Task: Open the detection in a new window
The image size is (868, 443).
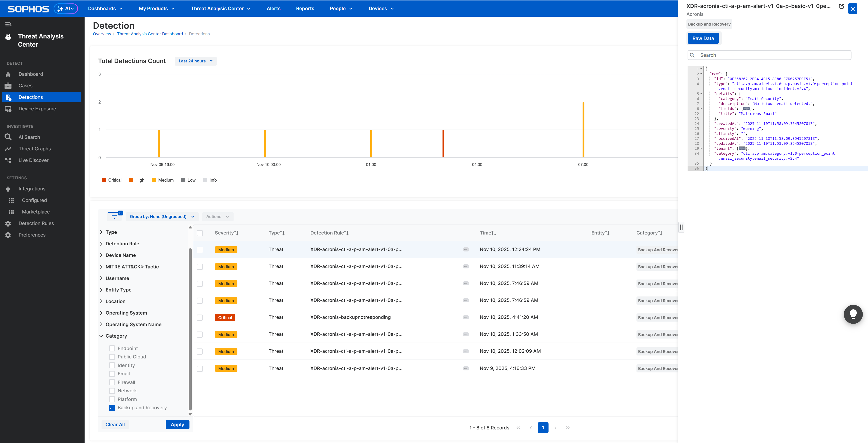Action: pos(841,6)
